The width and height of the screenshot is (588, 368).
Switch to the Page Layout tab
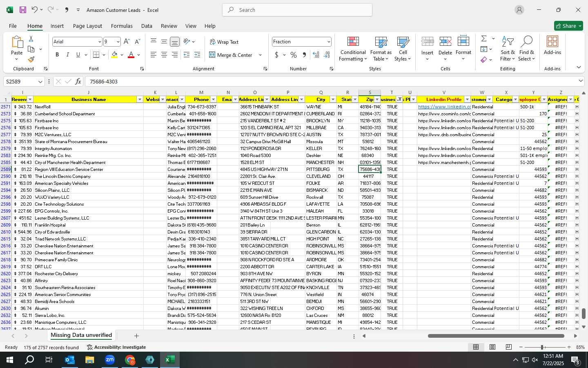tap(87, 26)
